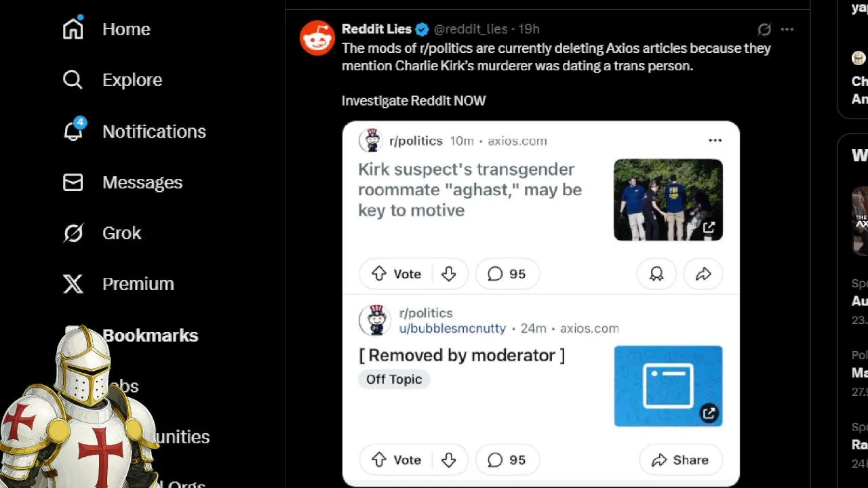Open the Notifications bell icon

73,130
